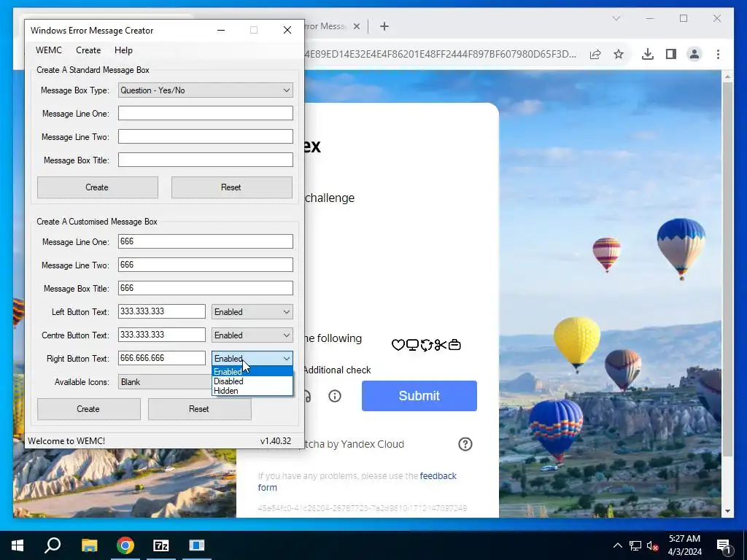Open the Windows Start menu

(x=18, y=545)
